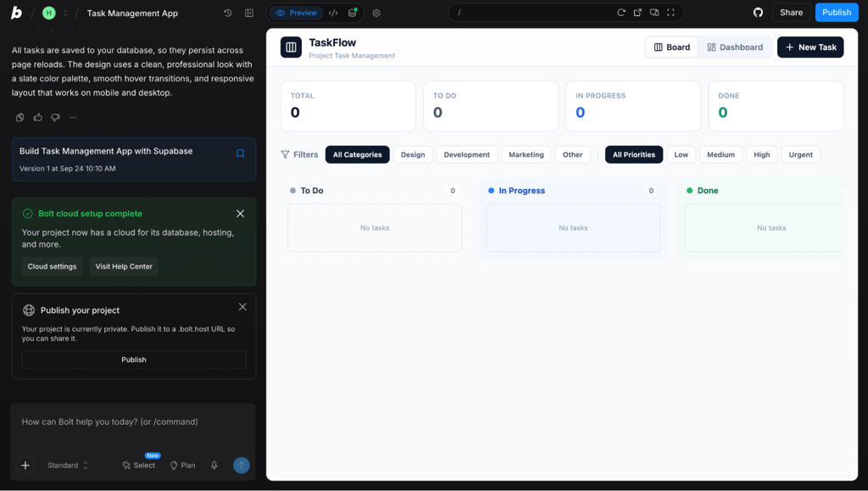
Task: Toggle Plan mode
Action: tap(183, 466)
